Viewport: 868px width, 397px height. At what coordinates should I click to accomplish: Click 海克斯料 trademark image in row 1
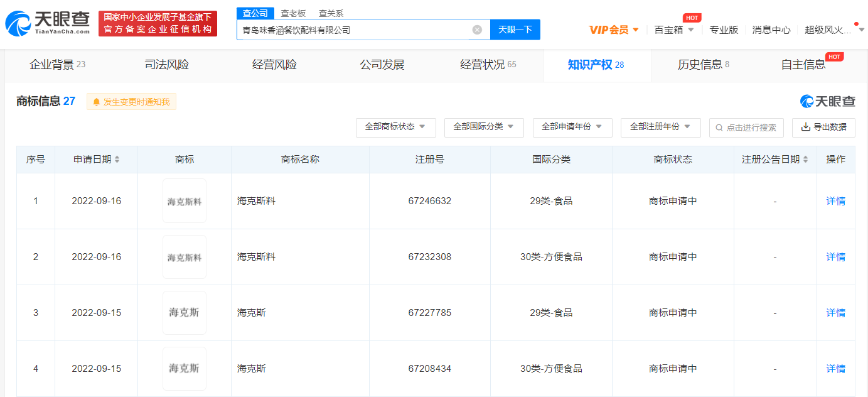pyautogui.click(x=185, y=201)
